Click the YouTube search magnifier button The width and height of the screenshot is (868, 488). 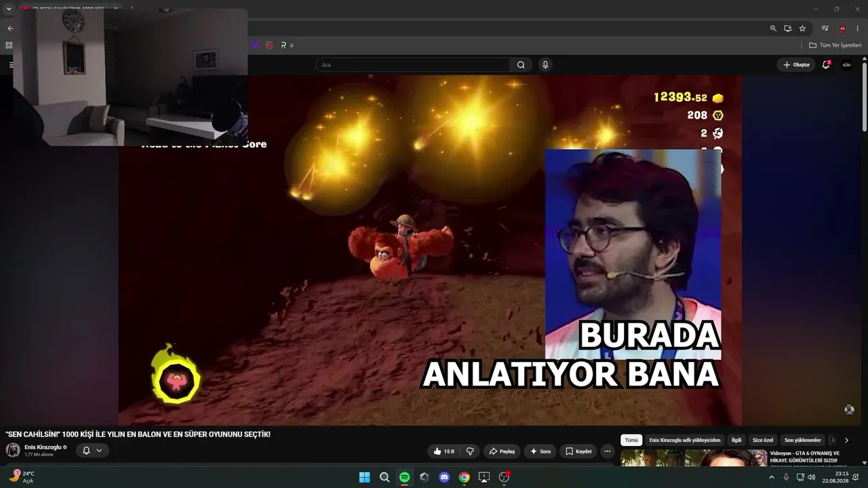(x=521, y=65)
